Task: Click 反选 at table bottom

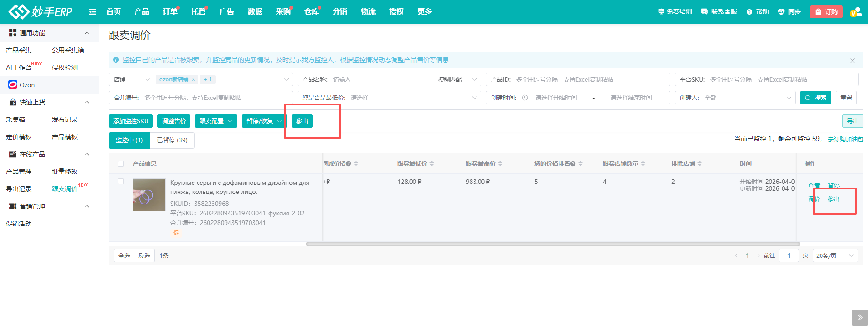Action: click(144, 256)
